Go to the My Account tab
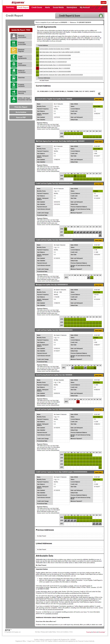The height and width of the screenshot is (644, 110). (x=85, y=8)
